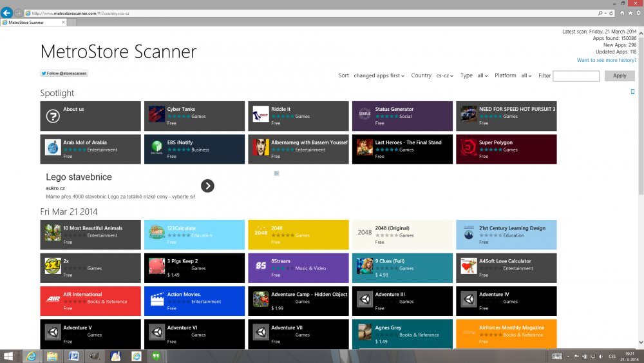Click the Riddle It app icon
The width and height of the screenshot is (644, 363).
[x=261, y=114]
